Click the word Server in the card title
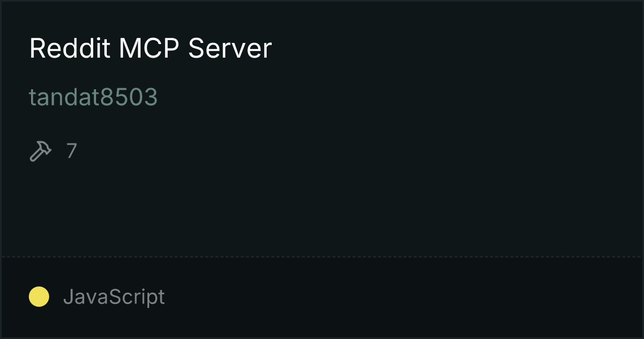Viewport: 644px width, 339px height. click(230, 48)
